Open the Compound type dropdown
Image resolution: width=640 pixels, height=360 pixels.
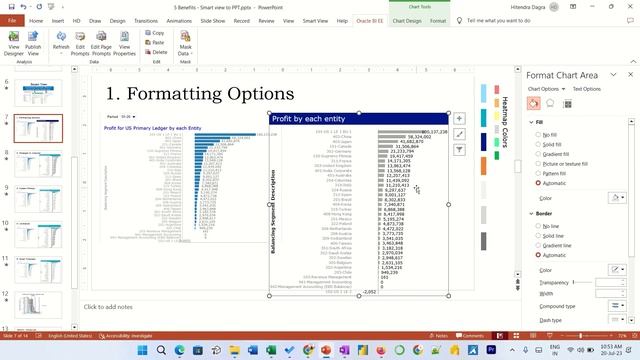coord(617,306)
